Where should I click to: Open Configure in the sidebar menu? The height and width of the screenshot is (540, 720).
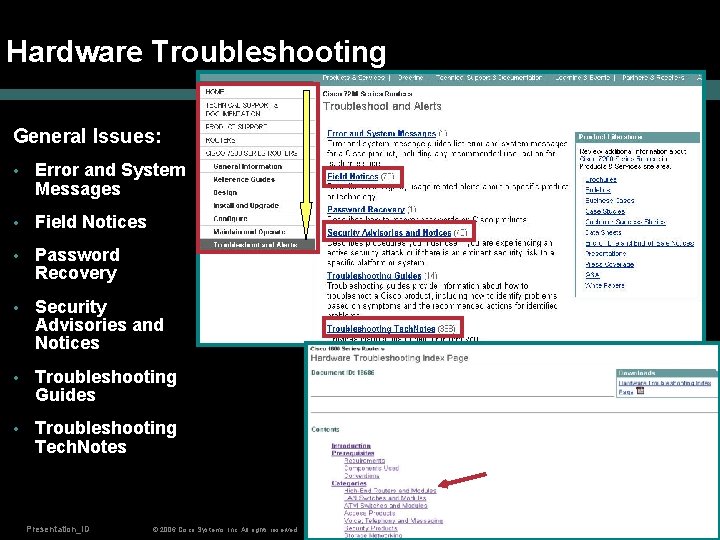(x=230, y=219)
